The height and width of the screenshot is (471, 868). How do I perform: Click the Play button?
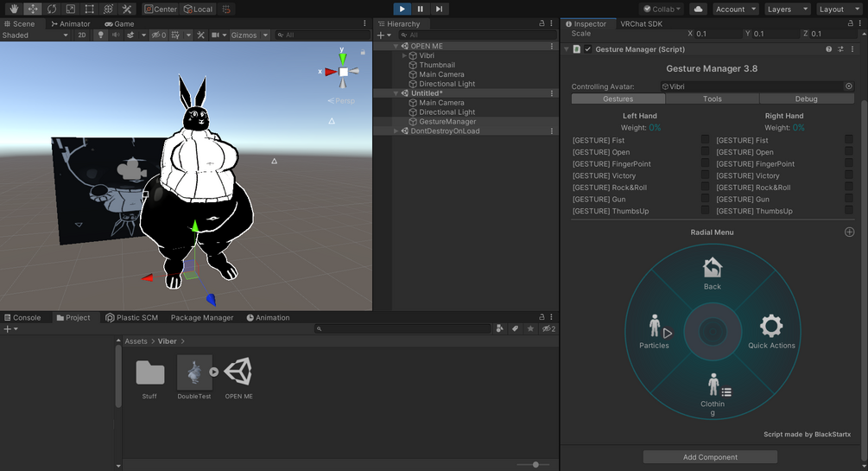[402, 9]
